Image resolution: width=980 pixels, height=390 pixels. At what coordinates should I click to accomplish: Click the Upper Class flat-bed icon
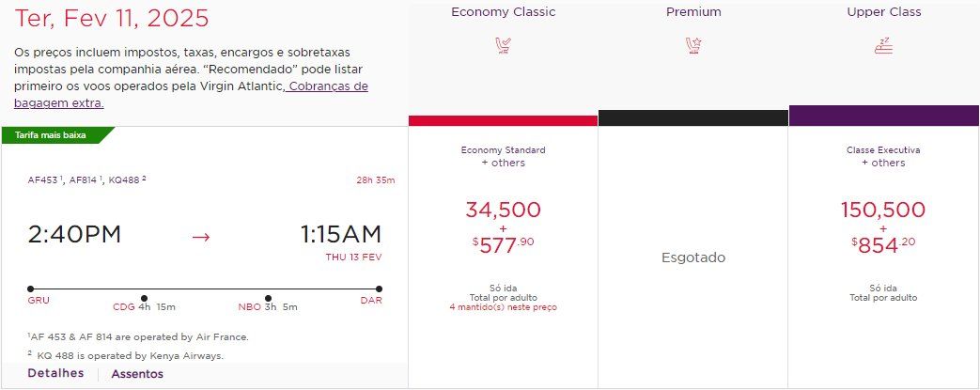point(884,46)
